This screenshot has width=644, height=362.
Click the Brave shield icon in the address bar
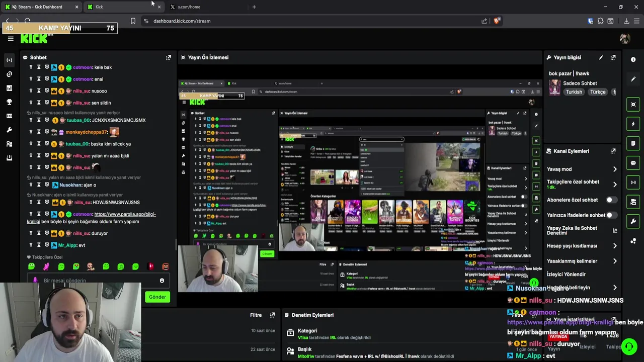(x=497, y=21)
